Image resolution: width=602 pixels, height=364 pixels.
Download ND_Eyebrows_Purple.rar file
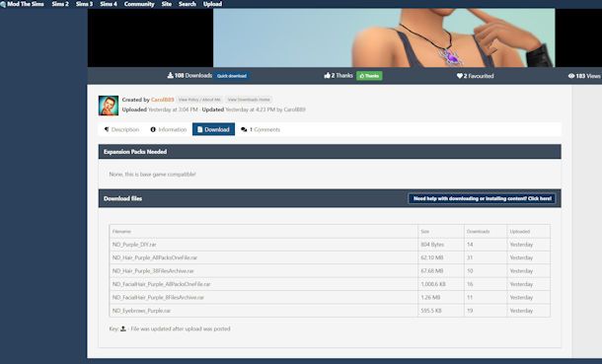point(141,311)
